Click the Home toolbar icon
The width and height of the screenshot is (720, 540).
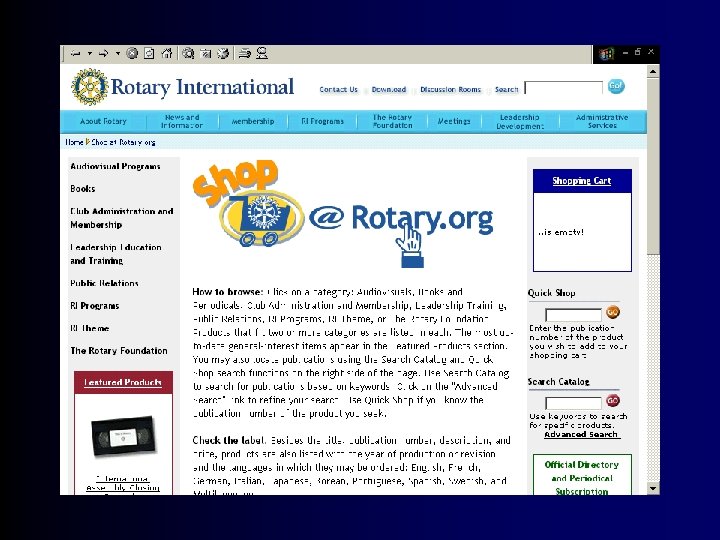coord(167,54)
